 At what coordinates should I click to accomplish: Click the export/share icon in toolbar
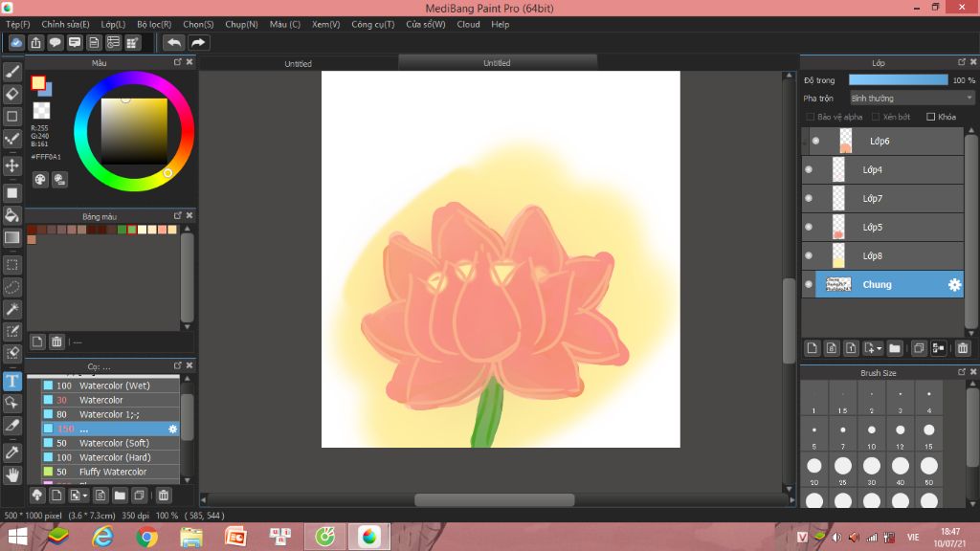35,42
